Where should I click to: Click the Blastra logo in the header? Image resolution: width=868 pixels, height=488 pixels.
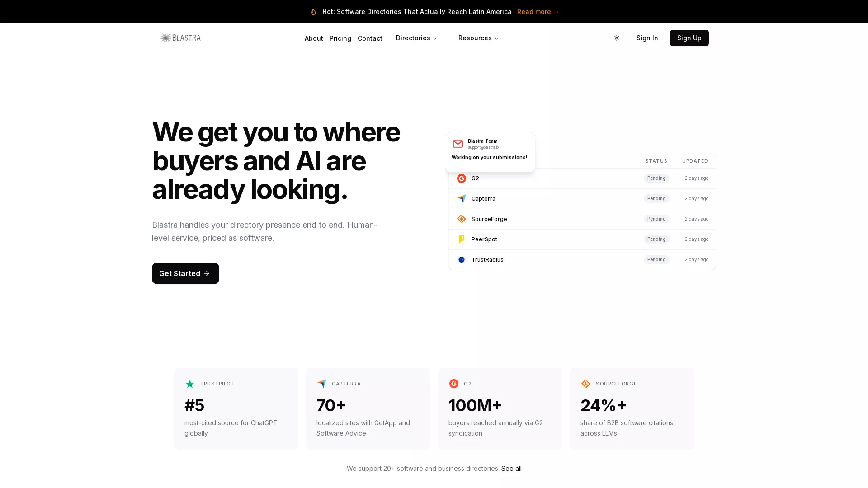pos(180,38)
